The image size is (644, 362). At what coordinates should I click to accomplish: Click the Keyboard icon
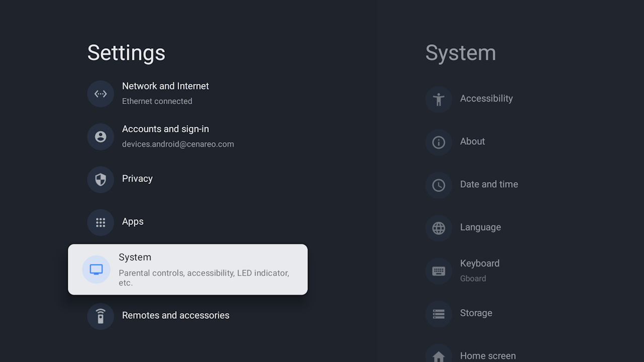pyautogui.click(x=439, y=271)
